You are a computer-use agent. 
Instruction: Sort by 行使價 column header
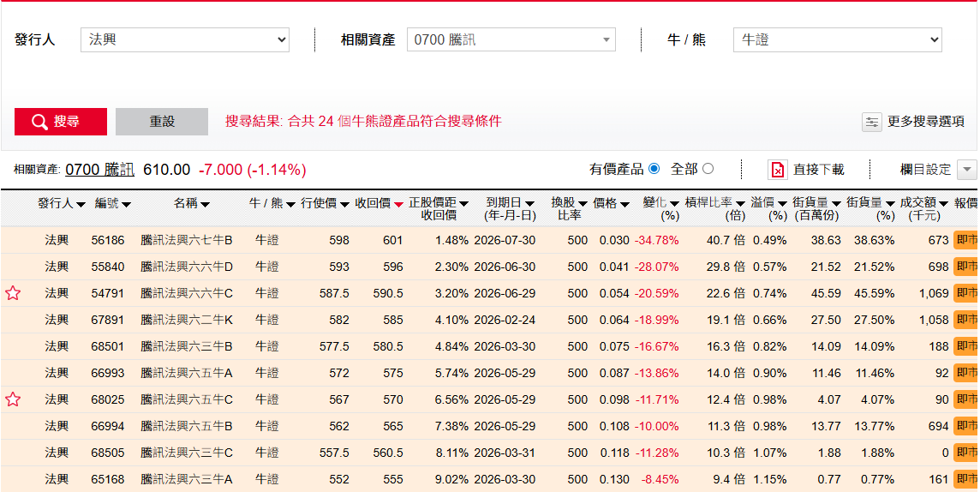325,204
